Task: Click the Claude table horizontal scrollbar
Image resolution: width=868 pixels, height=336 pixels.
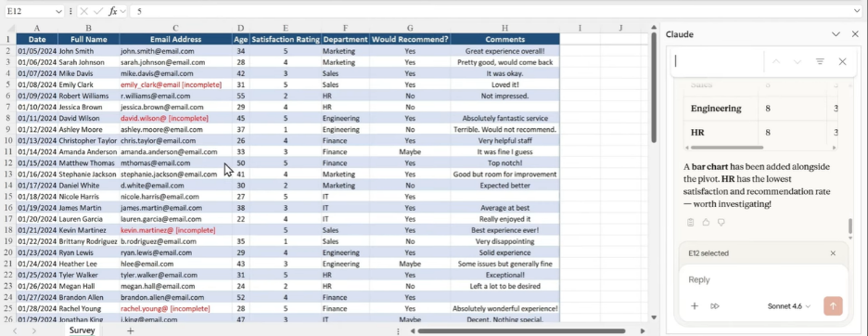Action: (x=726, y=148)
